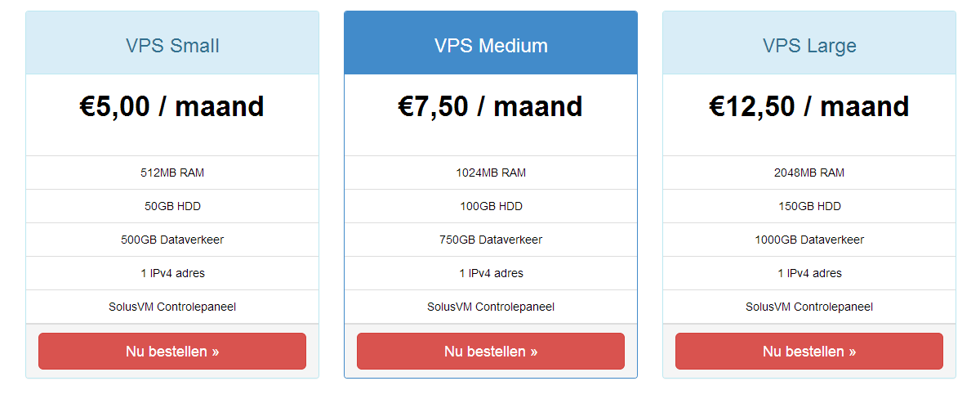Select 1000GB Dataverkeer item
Screen dimensions: 980x399
tap(809, 240)
